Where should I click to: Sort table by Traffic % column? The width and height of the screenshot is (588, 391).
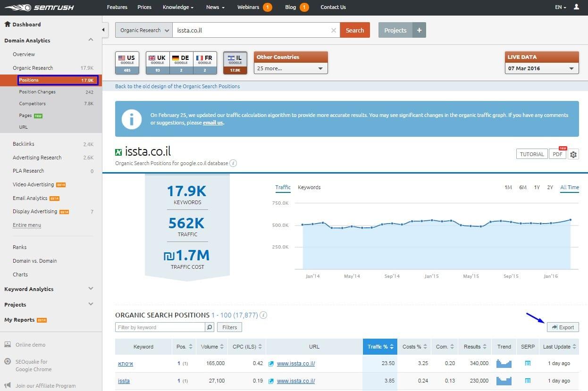(380, 347)
